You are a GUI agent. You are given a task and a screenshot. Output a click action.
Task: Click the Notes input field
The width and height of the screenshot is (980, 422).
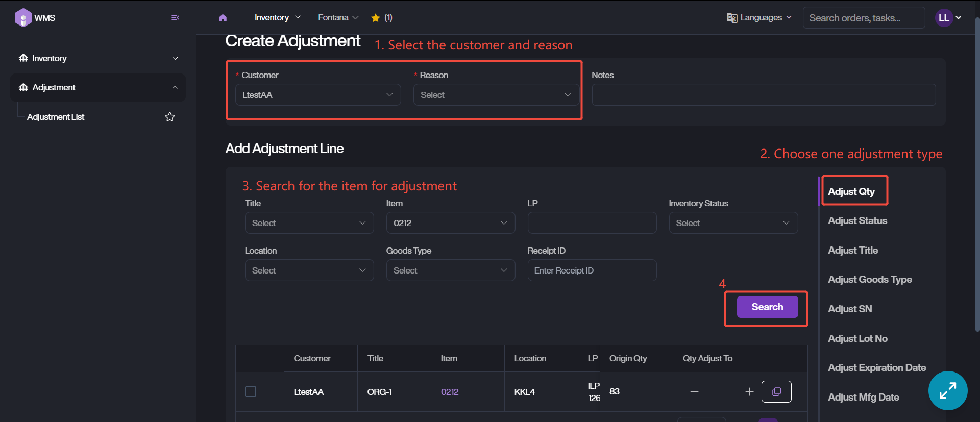763,95
